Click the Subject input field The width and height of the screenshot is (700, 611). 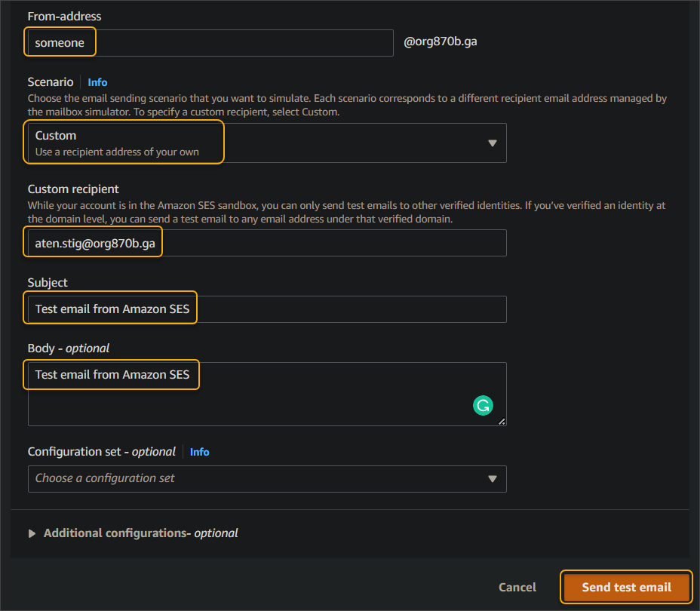267,309
